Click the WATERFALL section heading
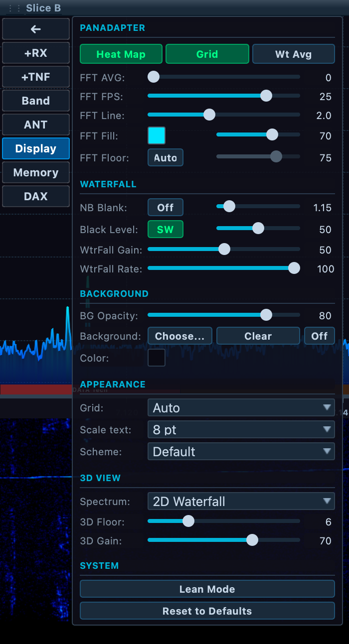The height and width of the screenshot is (644, 349). coord(108,184)
